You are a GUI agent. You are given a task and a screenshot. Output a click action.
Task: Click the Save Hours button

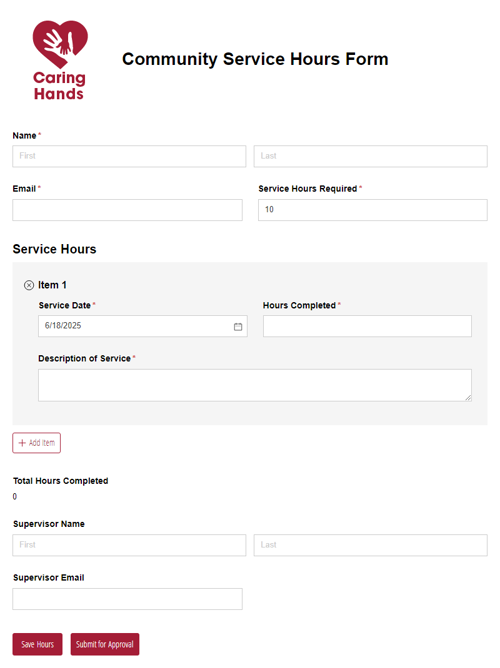pyautogui.click(x=37, y=644)
